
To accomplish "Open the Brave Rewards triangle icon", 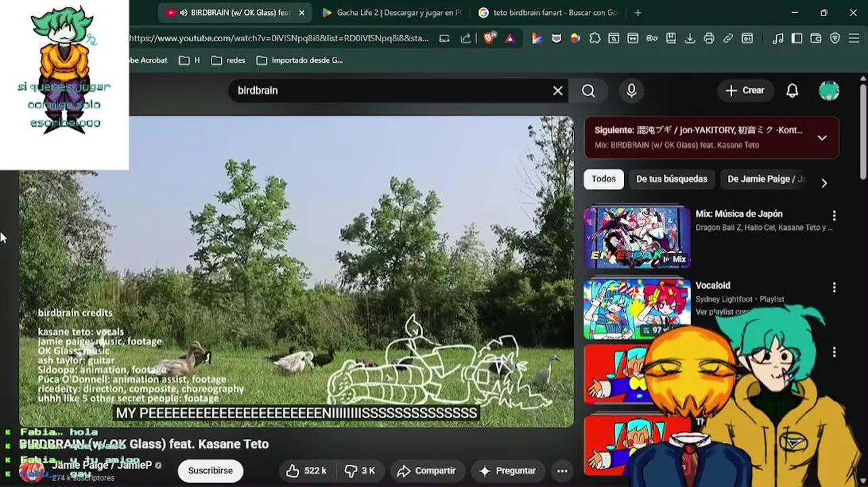I will click(510, 39).
